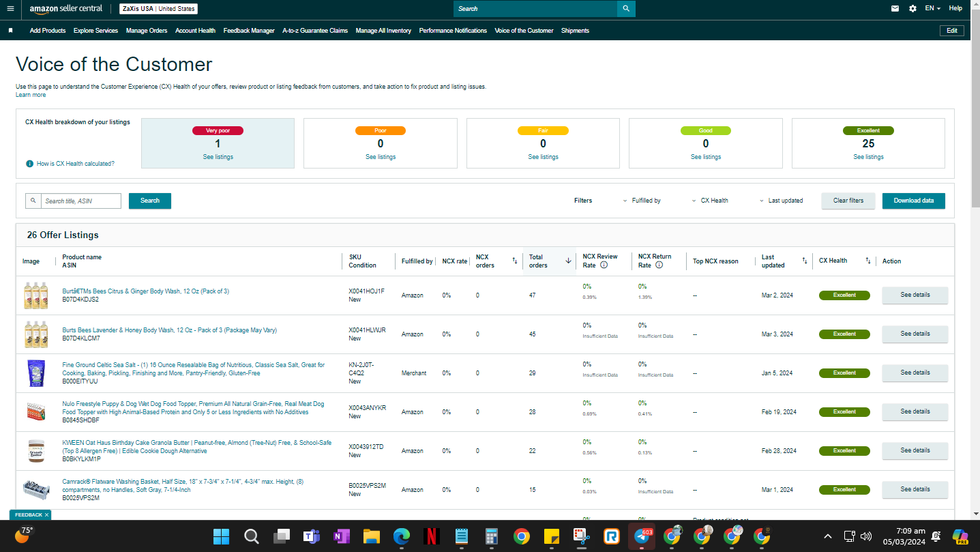Click the bookmark flag icon
The width and height of the screenshot is (980, 552).
[11, 31]
